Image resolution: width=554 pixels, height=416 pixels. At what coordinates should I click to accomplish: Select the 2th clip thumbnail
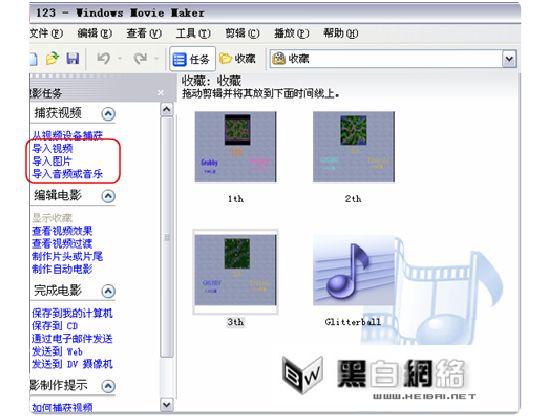pyautogui.click(x=354, y=147)
